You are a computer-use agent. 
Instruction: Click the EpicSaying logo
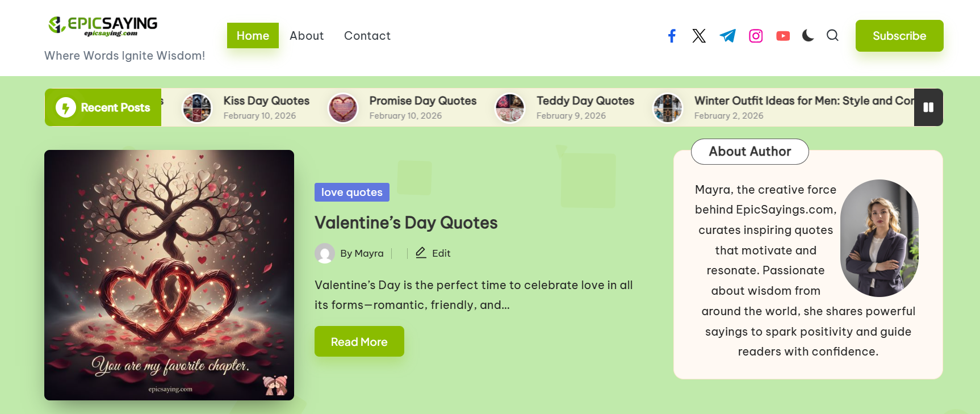tap(103, 26)
